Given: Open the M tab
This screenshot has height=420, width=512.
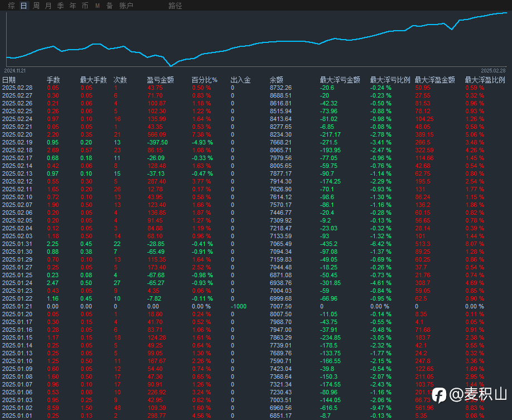Looking at the screenshot, I should (x=97, y=6).
